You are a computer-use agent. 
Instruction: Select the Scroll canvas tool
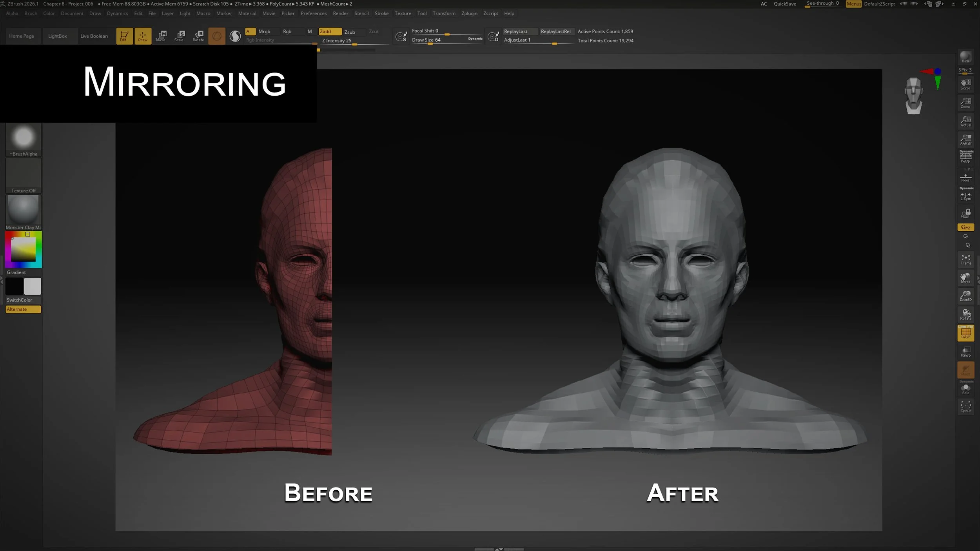coord(965,84)
